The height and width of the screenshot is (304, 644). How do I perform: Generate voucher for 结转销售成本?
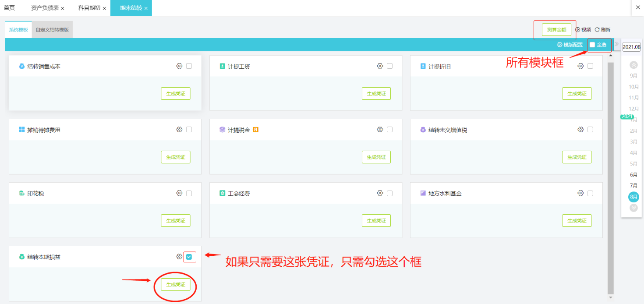coord(176,94)
